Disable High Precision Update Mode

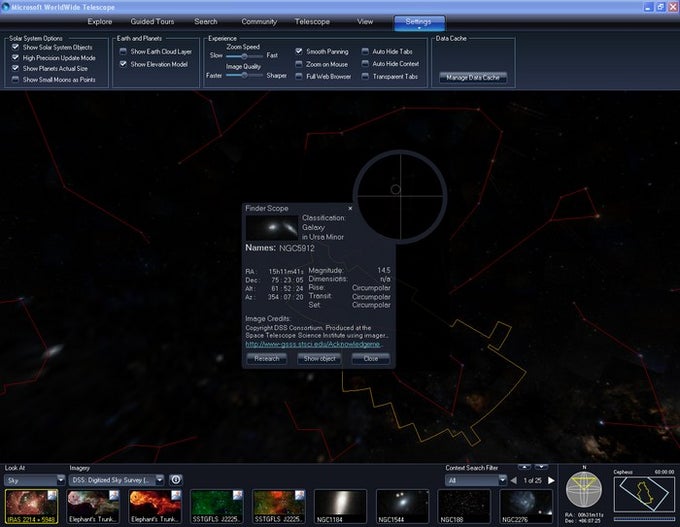16,58
